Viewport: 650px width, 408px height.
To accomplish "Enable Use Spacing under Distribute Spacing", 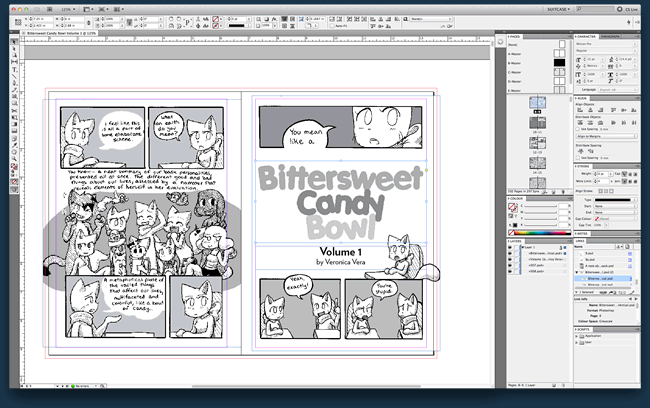I will 578,158.
